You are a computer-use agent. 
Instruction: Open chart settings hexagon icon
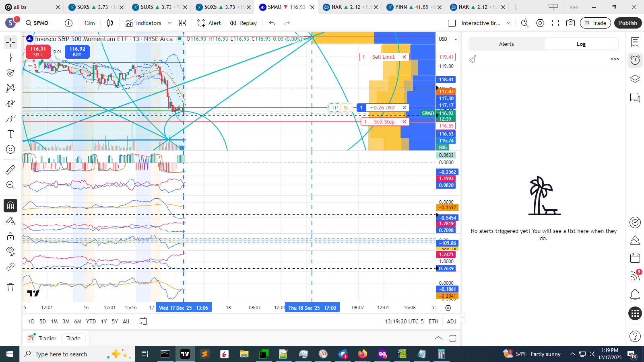point(540,23)
